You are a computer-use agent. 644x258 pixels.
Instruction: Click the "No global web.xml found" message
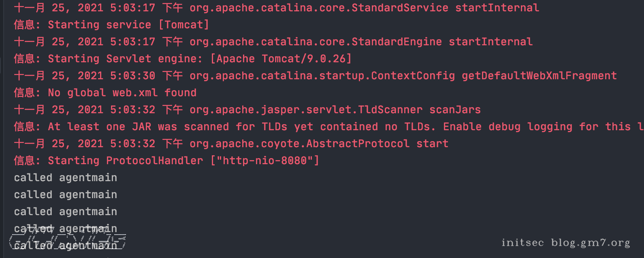122,93
